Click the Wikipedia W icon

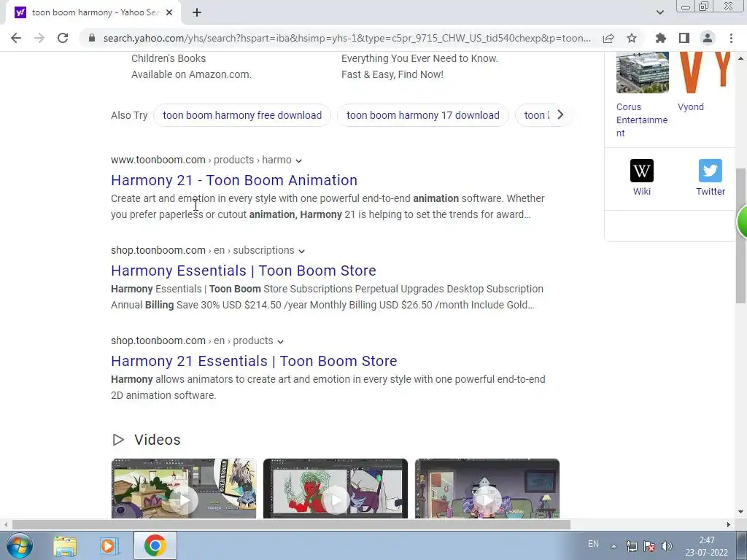click(x=642, y=171)
